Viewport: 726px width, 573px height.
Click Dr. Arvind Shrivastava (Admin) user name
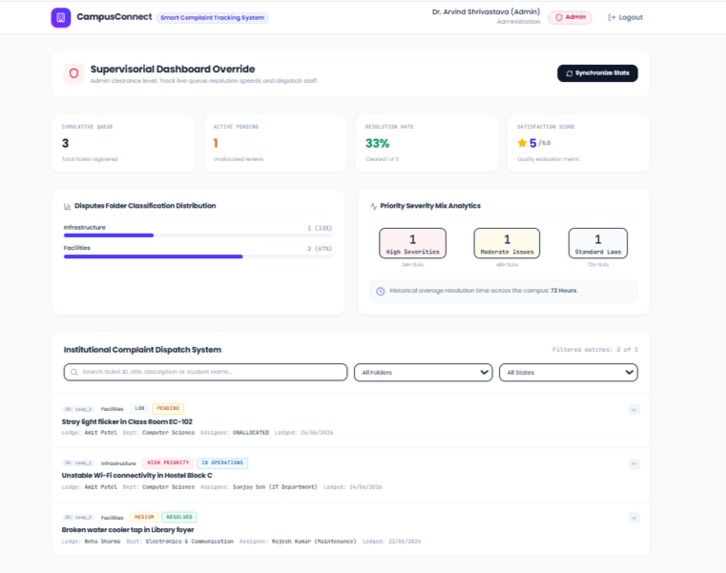pos(486,12)
